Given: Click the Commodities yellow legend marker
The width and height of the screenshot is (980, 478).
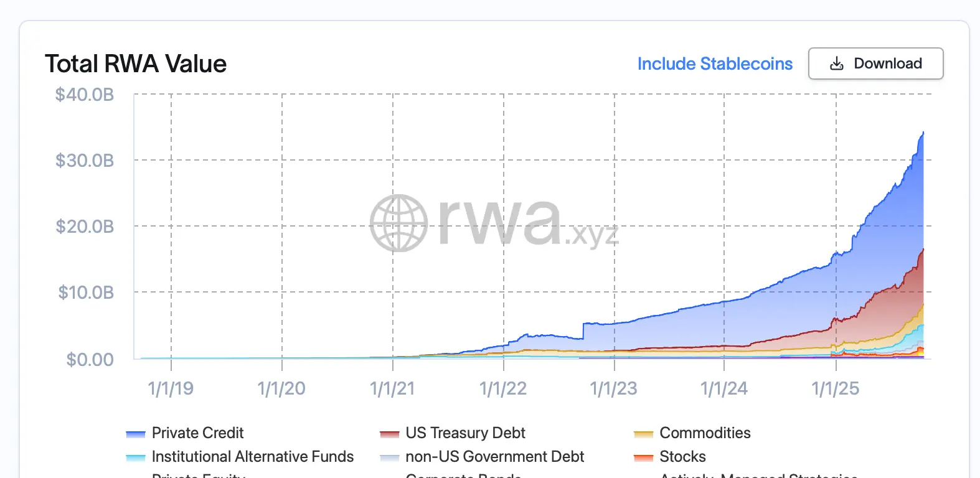Looking at the screenshot, I should (643, 434).
